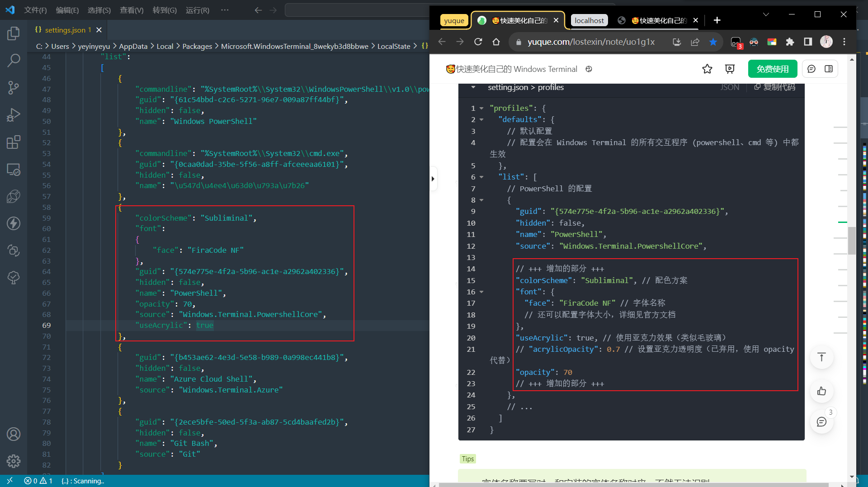868x487 pixels.
Task: Close the active yuque browser tab
Action: point(556,20)
